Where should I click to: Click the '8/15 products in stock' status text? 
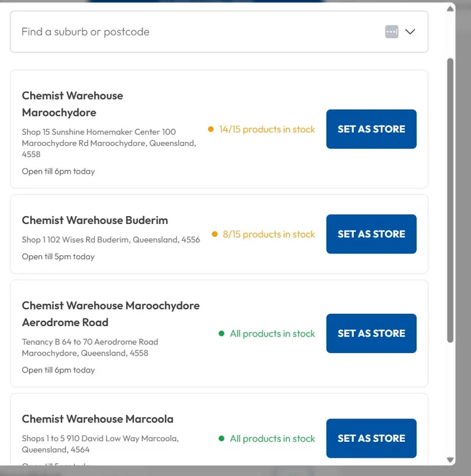click(269, 234)
